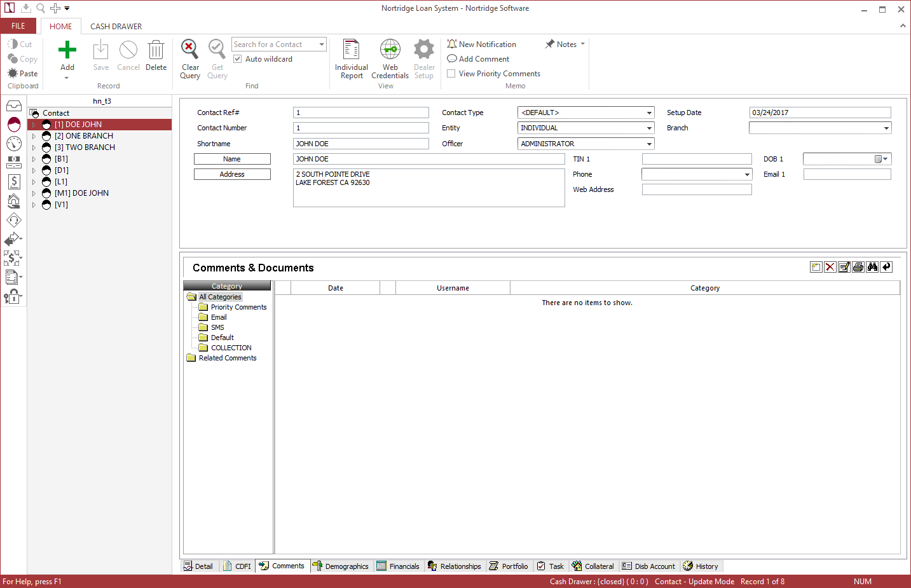Switch to the Task tab

(x=551, y=566)
